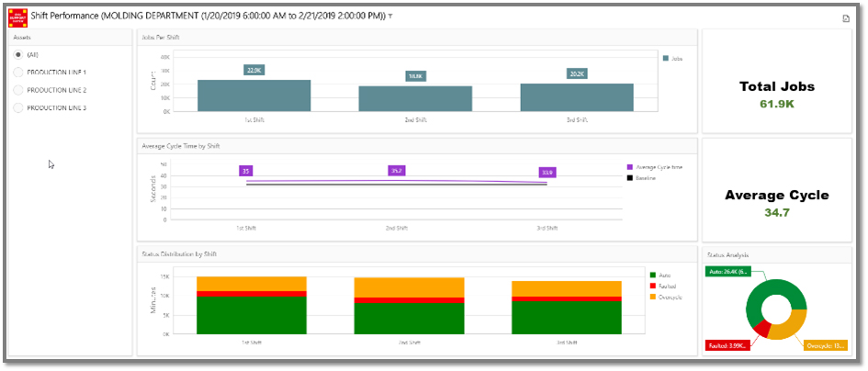Select PRODUCTION LINE 1 radio button
Viewport: 868px width, 371px height.
tap(18, 72)
